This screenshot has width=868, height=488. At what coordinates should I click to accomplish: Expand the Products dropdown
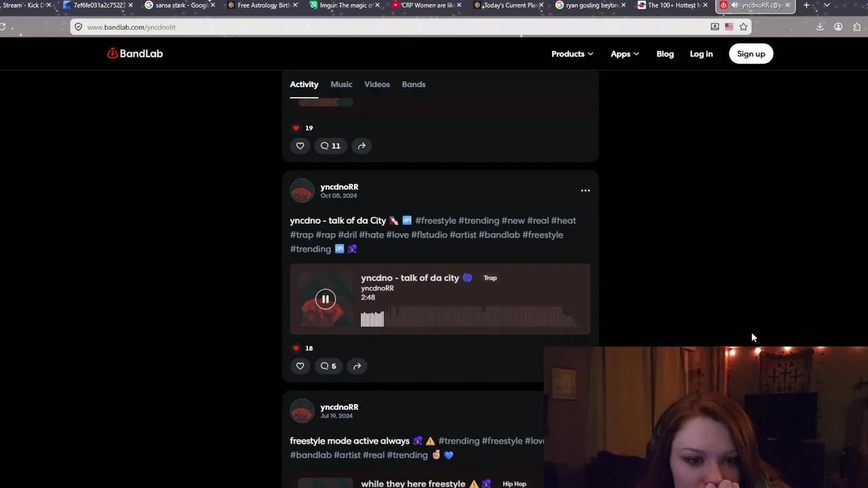(x=572, y=54)
